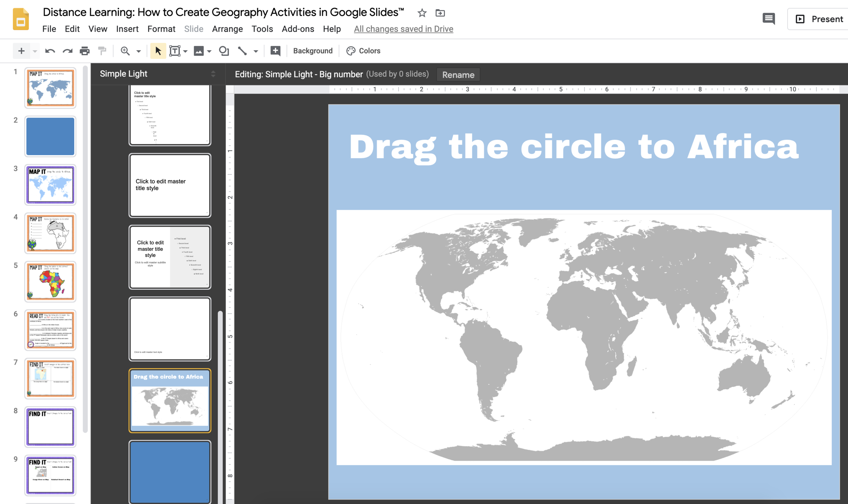
Task: Click the Google Slides home logo
Action: (21, 19)
